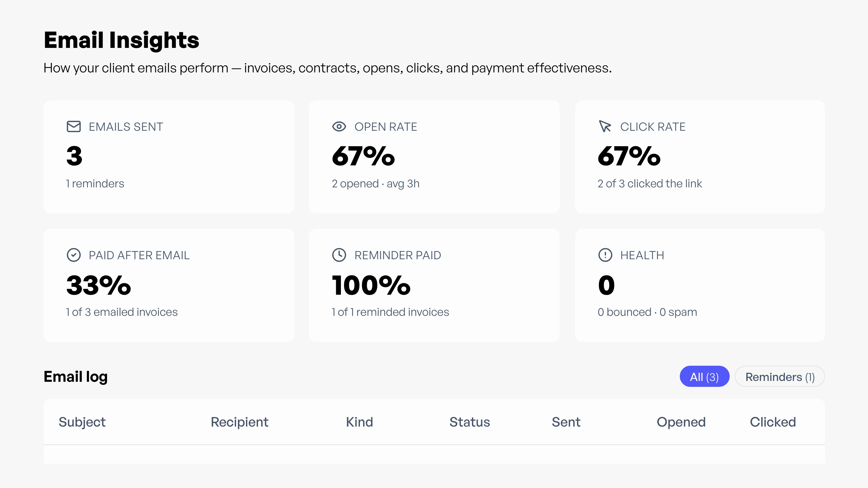Click the CLICK RATE card label

pos(653,127)
